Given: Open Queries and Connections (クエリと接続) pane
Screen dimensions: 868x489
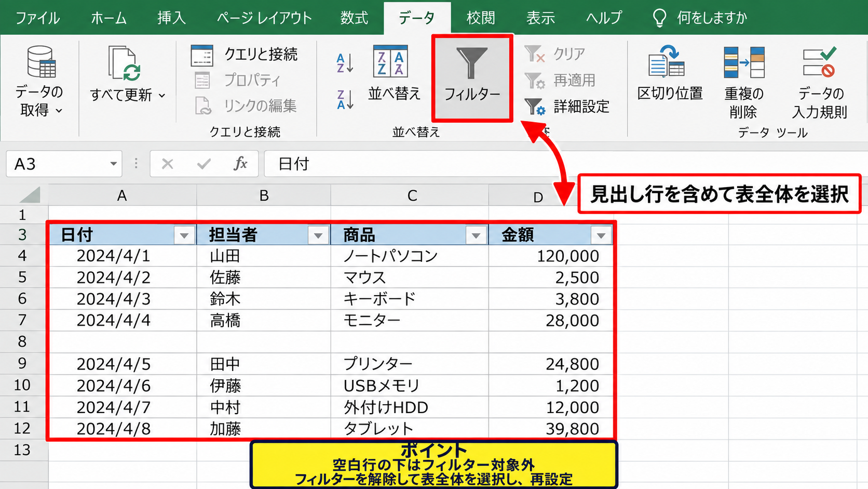Looking at the screenshot, I should click(x=244, y=54).
